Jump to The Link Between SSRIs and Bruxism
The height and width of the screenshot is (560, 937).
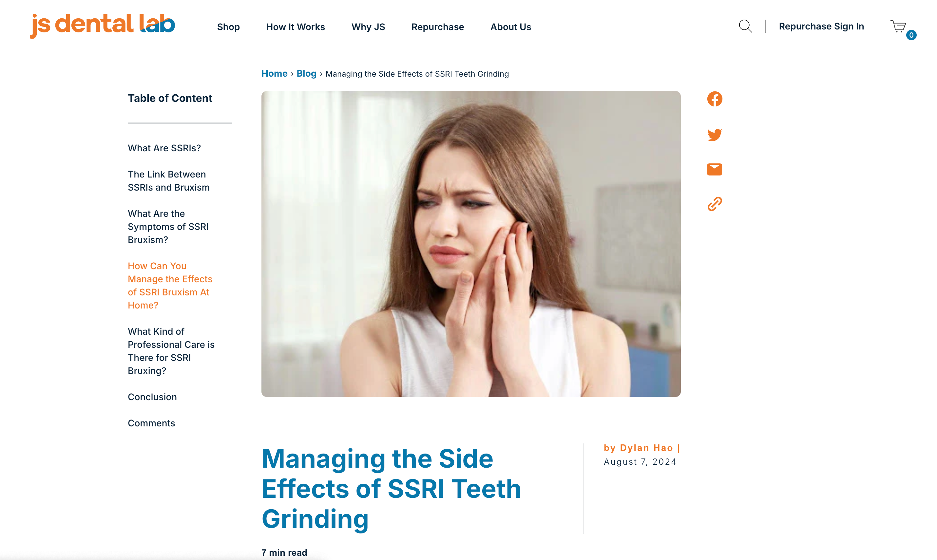tap(168, 181)
